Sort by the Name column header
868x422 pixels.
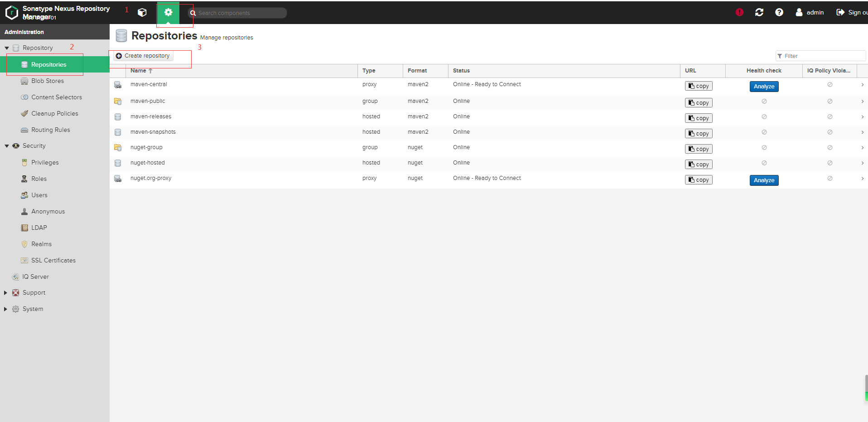pyautogui.click(x=241, y=71)
